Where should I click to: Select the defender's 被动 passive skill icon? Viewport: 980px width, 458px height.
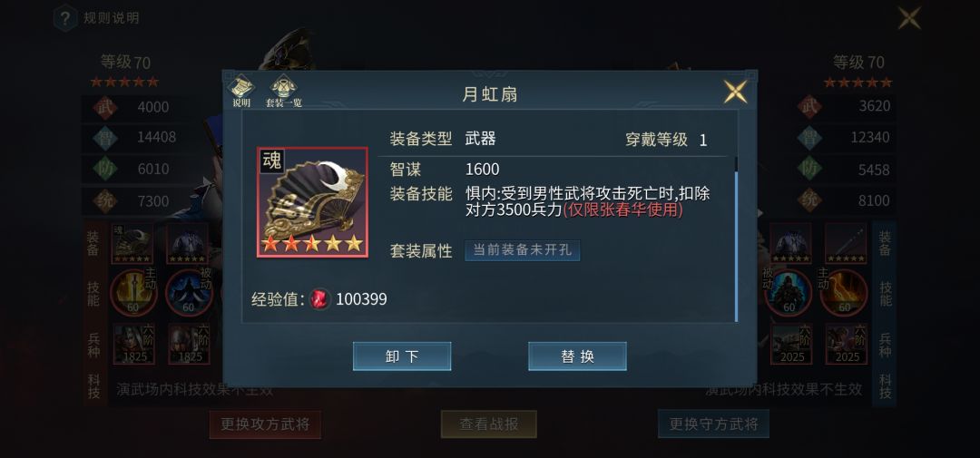point(789,292)
